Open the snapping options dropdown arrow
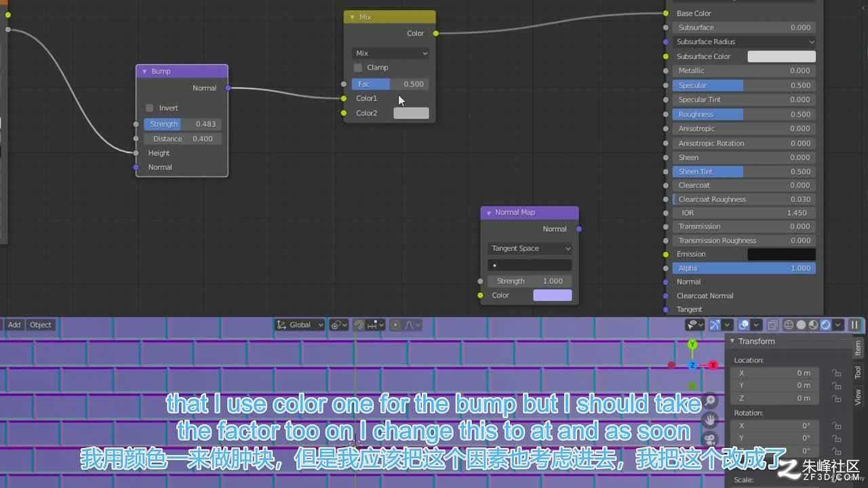 [376, 325]
